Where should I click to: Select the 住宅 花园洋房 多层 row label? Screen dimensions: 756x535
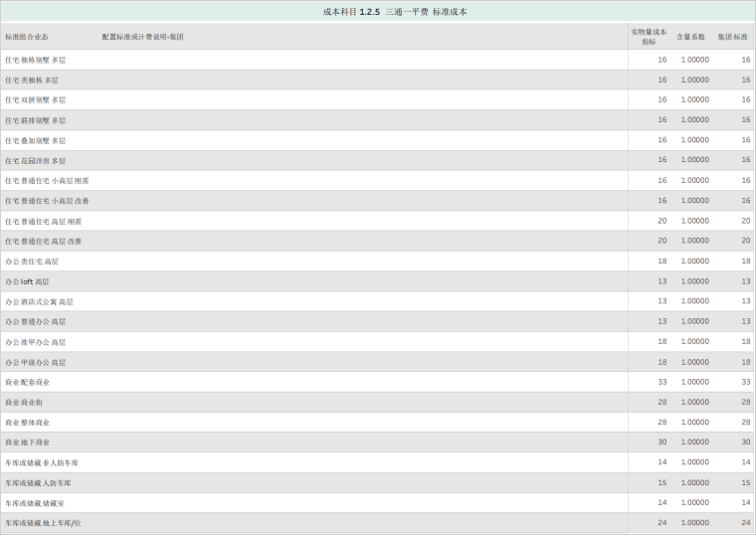[x=36, y=161]
